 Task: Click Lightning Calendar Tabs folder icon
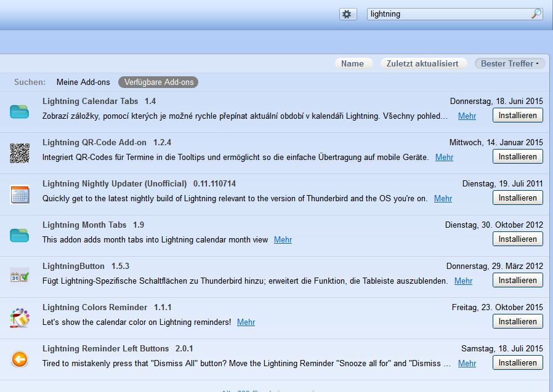[x=19, y=112]
